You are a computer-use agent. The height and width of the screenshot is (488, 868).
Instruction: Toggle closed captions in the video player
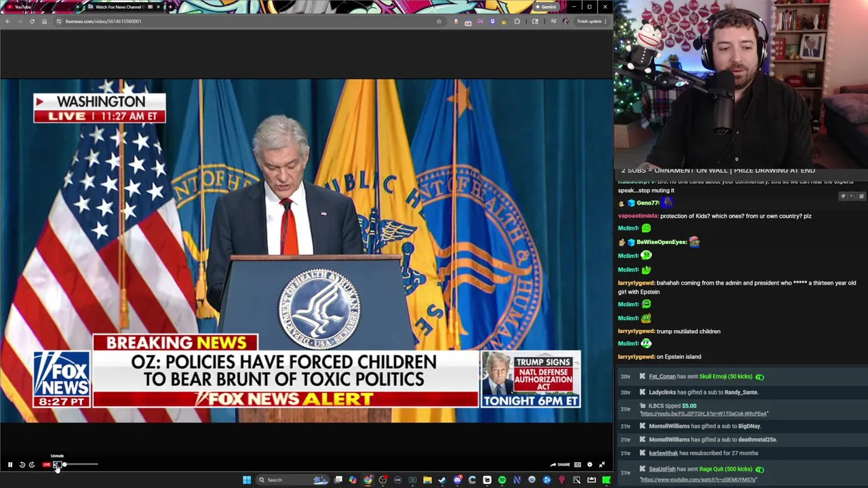578,464
